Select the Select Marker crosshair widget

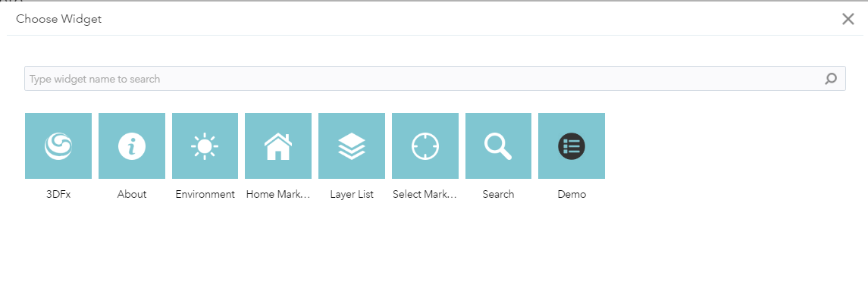[x=425, y=146]
